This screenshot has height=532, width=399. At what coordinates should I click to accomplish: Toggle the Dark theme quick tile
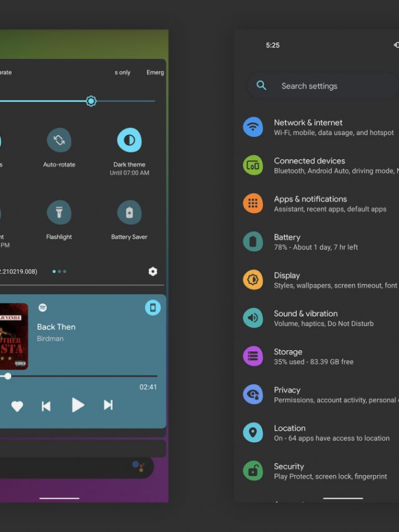129,140
